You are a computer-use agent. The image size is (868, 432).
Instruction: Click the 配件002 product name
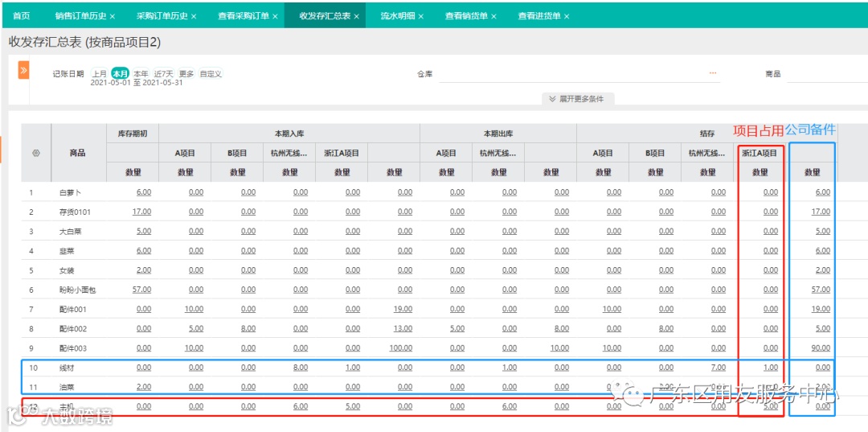72,329
